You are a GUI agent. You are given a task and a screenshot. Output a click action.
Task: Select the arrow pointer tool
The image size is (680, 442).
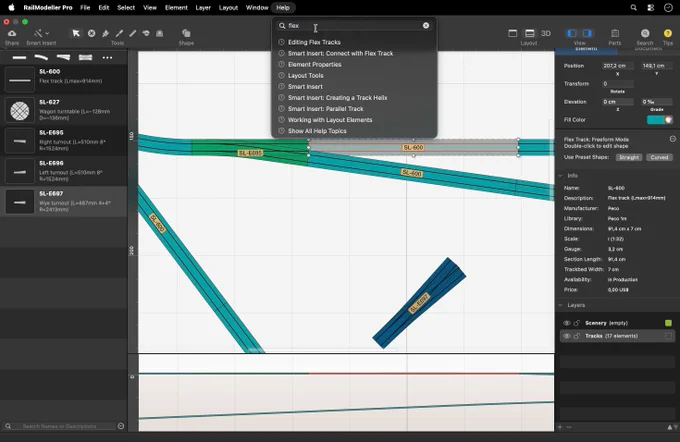76,33
